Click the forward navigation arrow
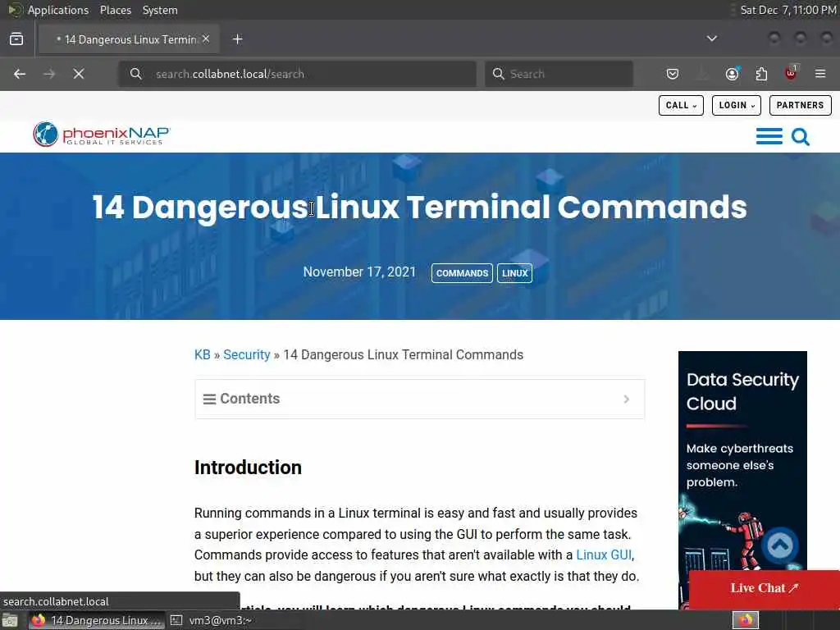 click(49, 74)
